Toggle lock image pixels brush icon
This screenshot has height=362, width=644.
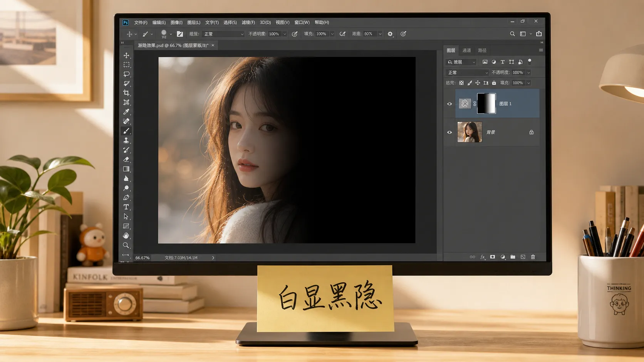[470, 83]
